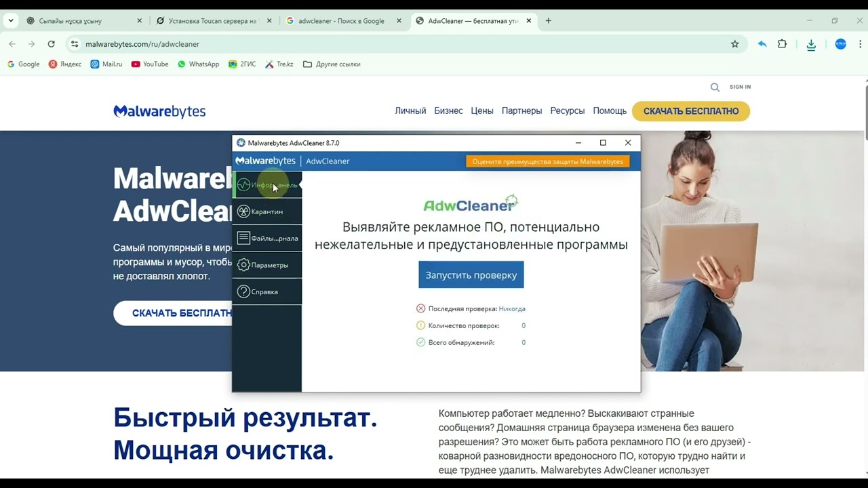Open the Information panel in AdwCleaner sidebar

click(x=267, y=185)
